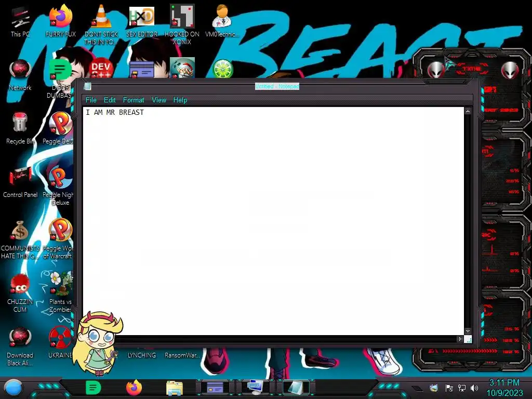Click the Notepad vertical scrollbar down arrow
532x399 pixels.
pos(468,331)
